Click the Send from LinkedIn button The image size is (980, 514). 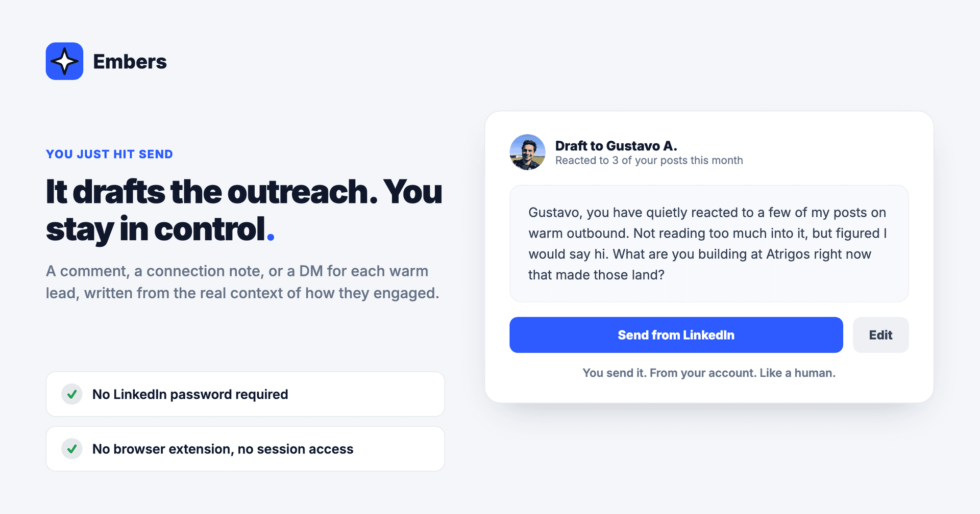[676, 335]
